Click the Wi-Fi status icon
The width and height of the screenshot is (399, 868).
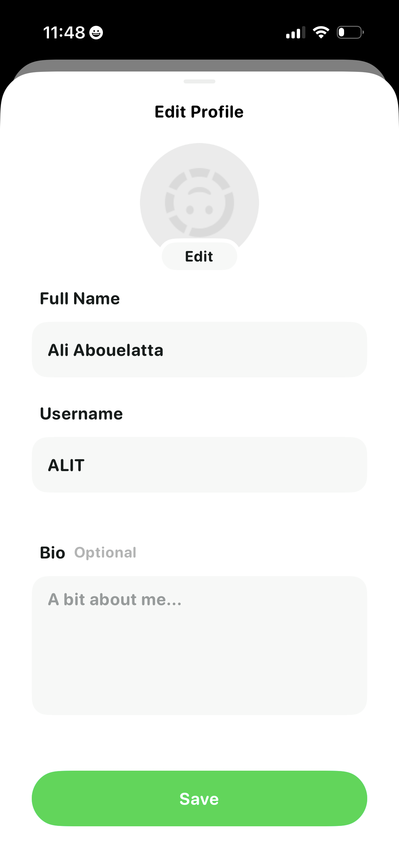pos(321,32)
